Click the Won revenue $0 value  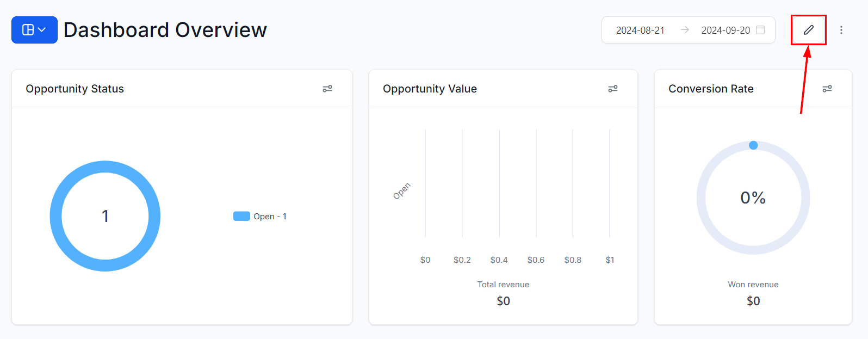753,301
